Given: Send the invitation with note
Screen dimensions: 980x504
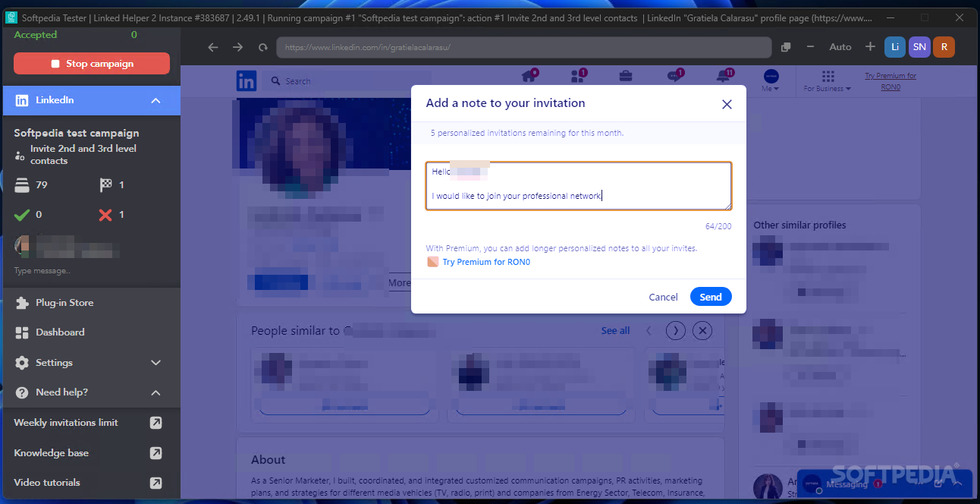Looking at the screenshot, I should pos(711,297).
